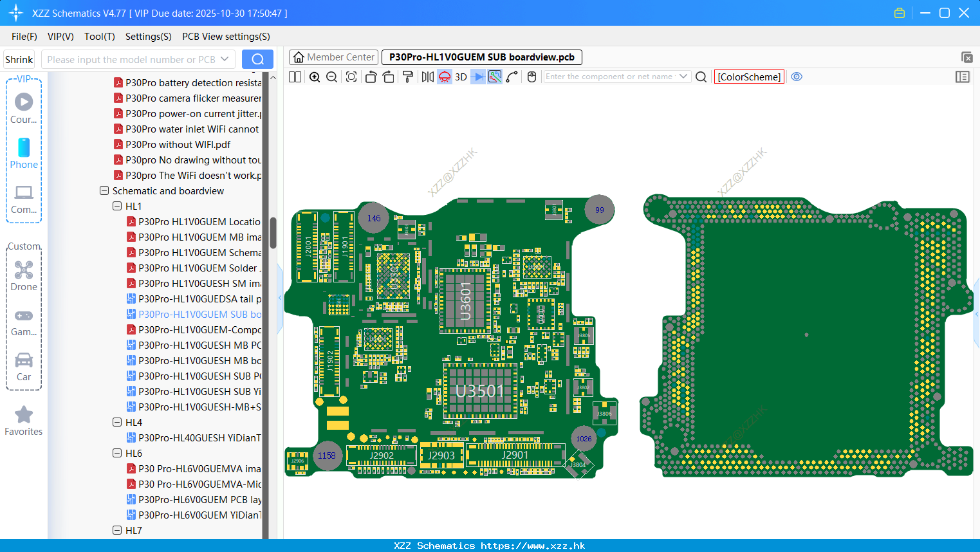Image resolution: width=980 pixels, height=552 pixels.
Task: Select chip U3601 on the board
Action: [465, 302]
